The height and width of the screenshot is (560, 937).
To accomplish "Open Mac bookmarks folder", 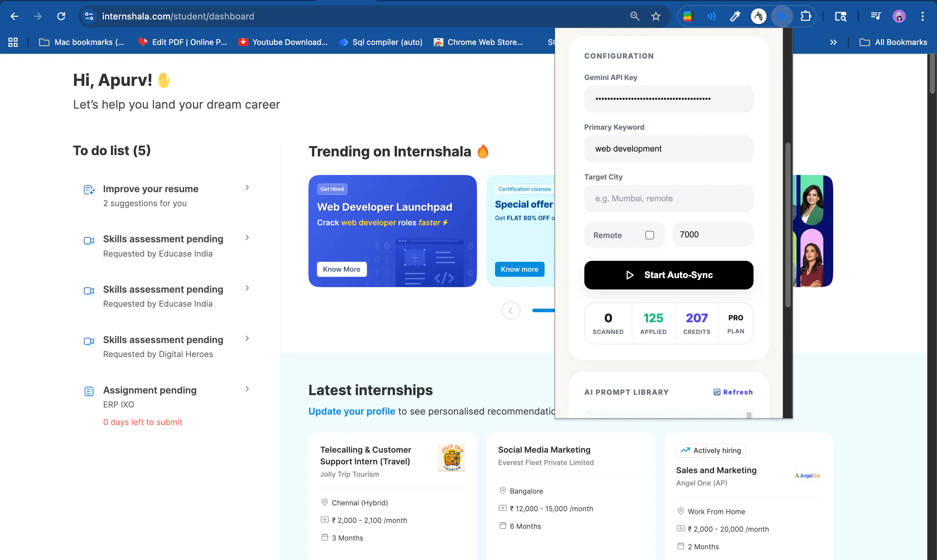I will [x=82, y=42].
